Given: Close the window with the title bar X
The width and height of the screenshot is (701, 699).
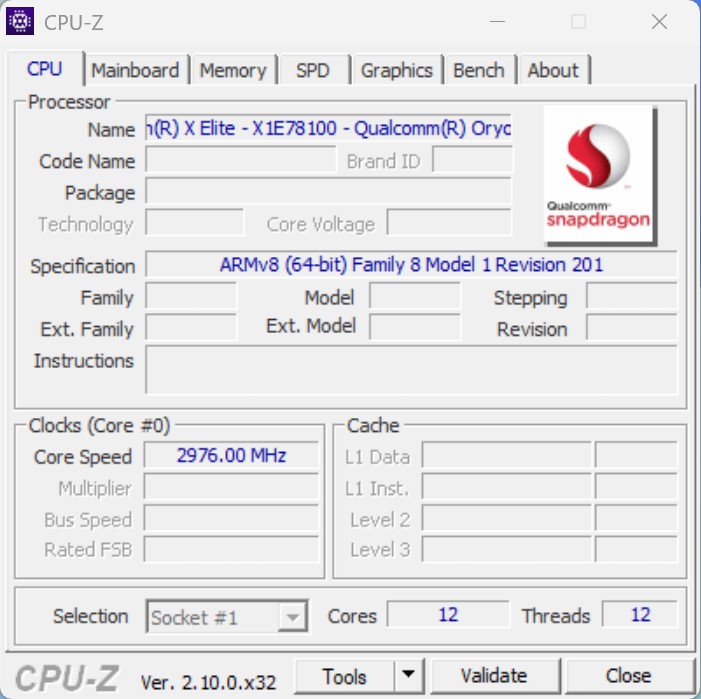Looking at the screenshot, I should 659,21.
